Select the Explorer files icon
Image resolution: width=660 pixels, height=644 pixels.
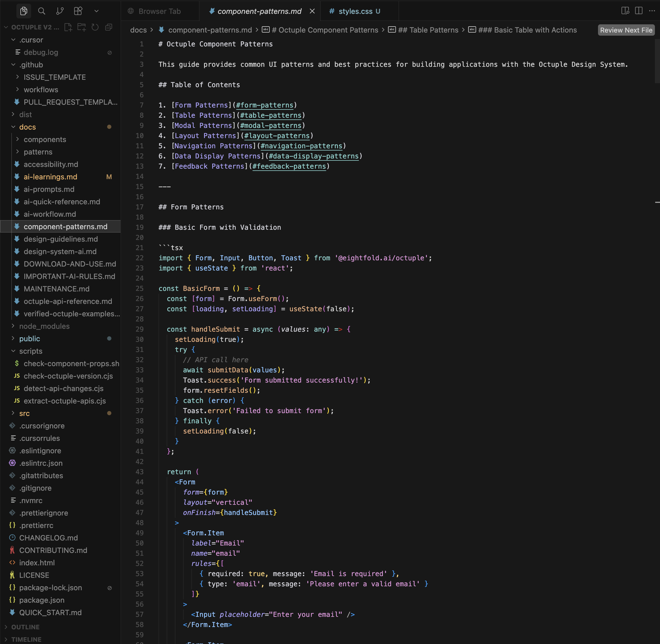click(x=23, y=11)
